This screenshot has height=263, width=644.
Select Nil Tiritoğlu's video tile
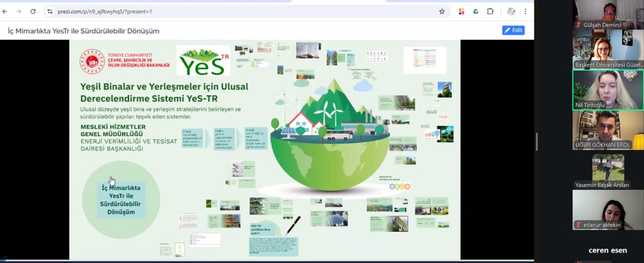(x=608, y=90)
